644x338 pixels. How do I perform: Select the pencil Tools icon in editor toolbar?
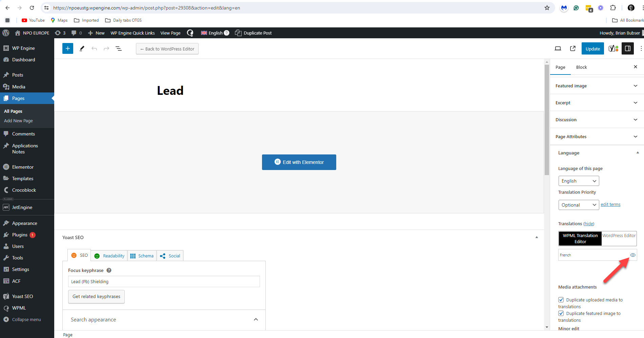82,48
